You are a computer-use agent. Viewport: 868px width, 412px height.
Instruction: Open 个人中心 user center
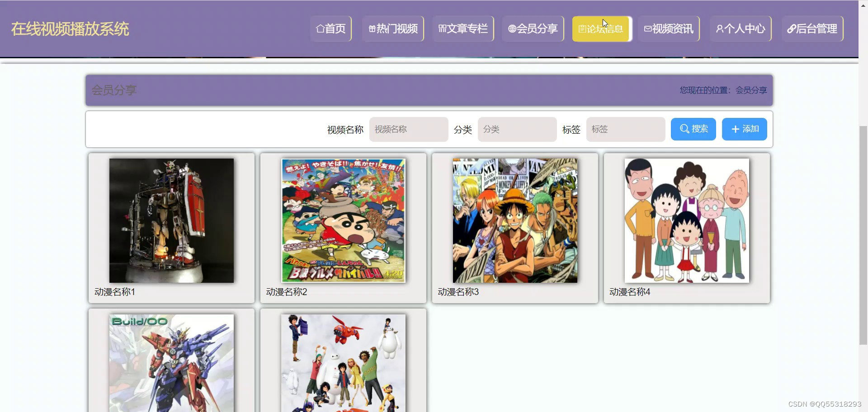[x=741, y=29]
